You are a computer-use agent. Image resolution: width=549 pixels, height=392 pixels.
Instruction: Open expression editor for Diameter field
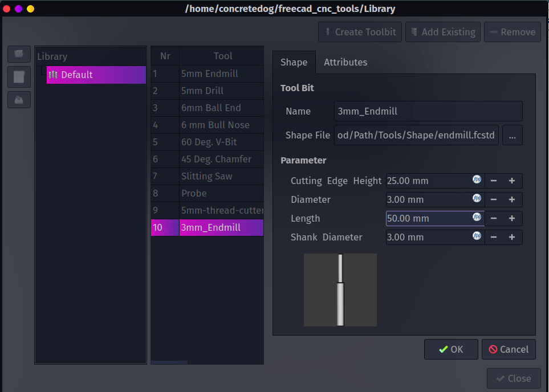click(477, 199)
